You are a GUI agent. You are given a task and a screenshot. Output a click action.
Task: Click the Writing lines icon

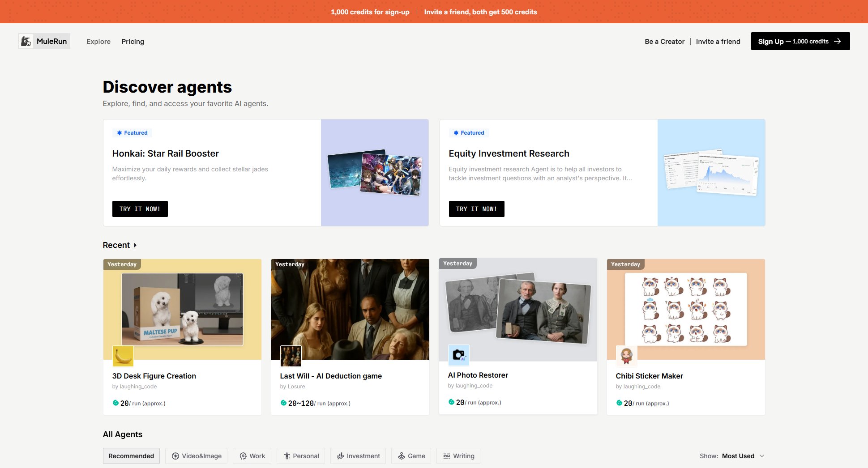click(447, 456)
